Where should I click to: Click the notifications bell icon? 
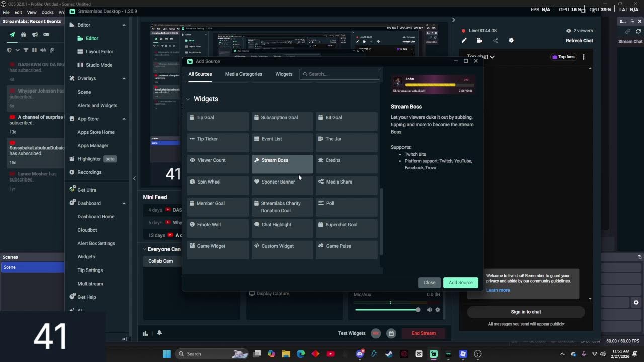point(159,333)
